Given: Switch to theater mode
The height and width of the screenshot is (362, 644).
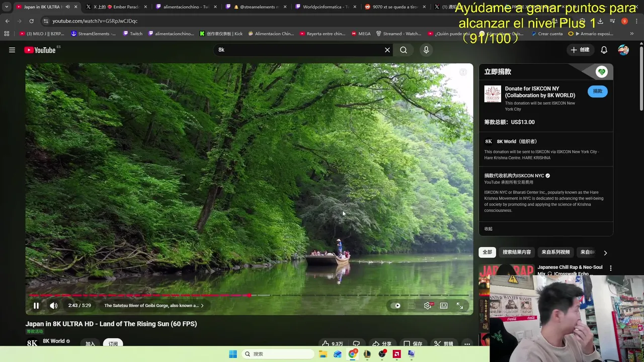Looking at the screenshot, I should click(x=444, y=306).
